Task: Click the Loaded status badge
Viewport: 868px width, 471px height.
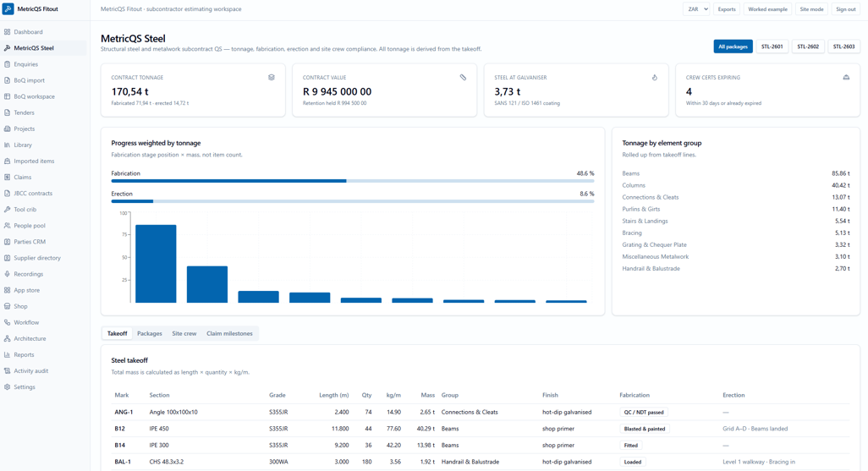Action: coord(633,463)
